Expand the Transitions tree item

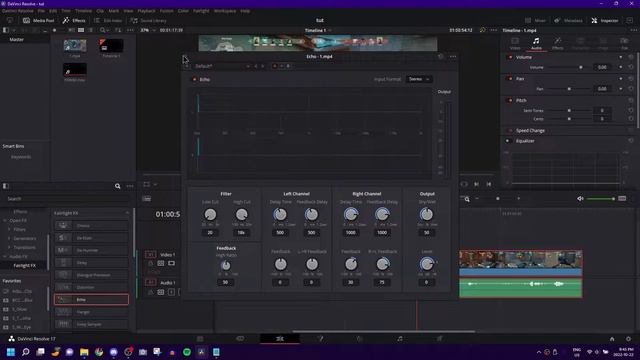click(9, 247)
